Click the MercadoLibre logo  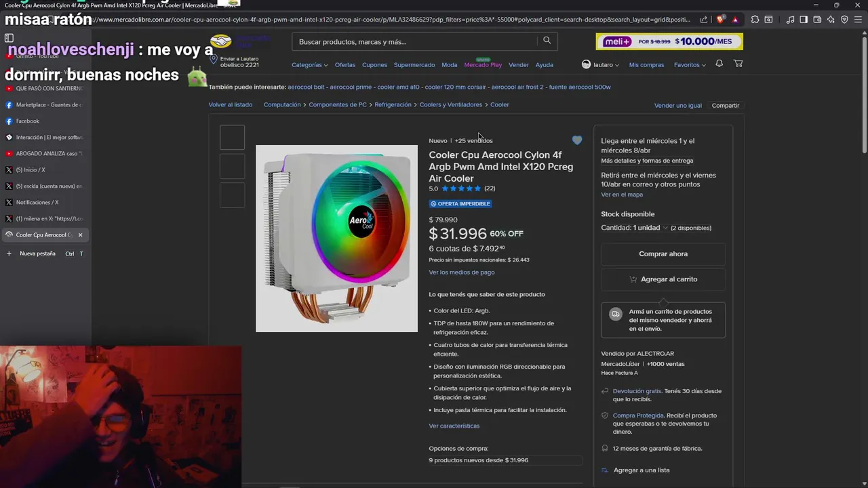click(x=239, y=42)
